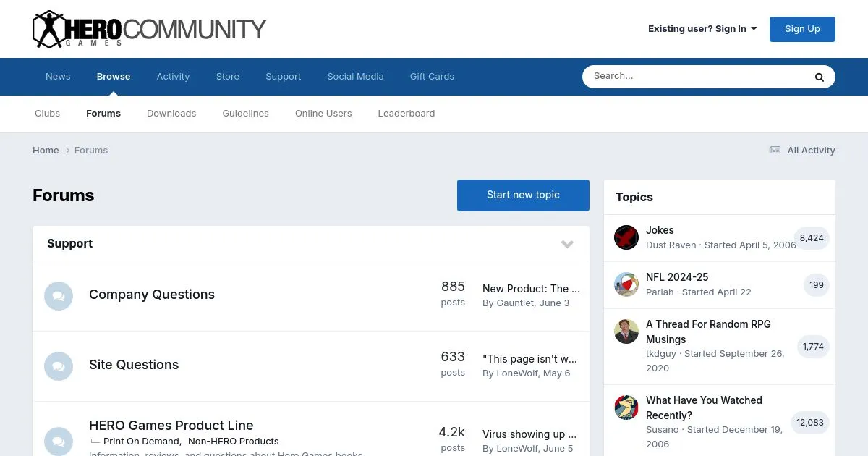This screenshot has height=456, width=868.
Task: Focus the Search input field
Action: [694, 77]
